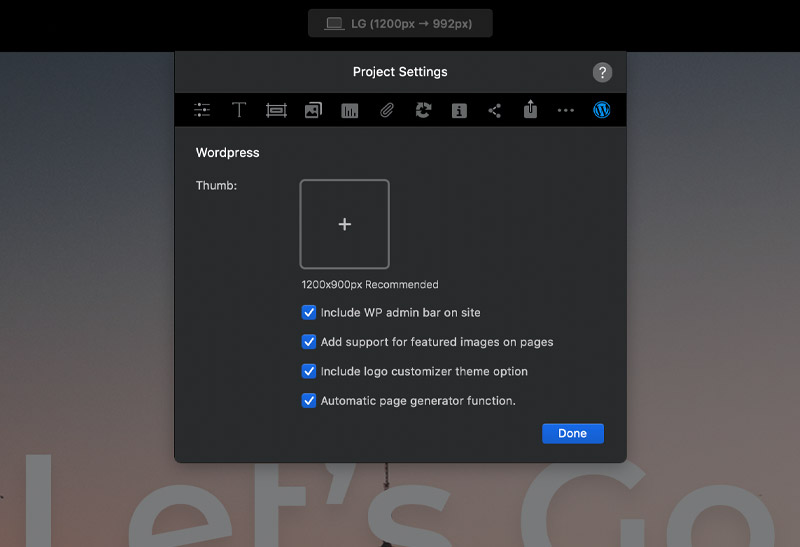Screen dimensions: 800x547
Task: Open the typography text settings tab
Action: point(239,111)
